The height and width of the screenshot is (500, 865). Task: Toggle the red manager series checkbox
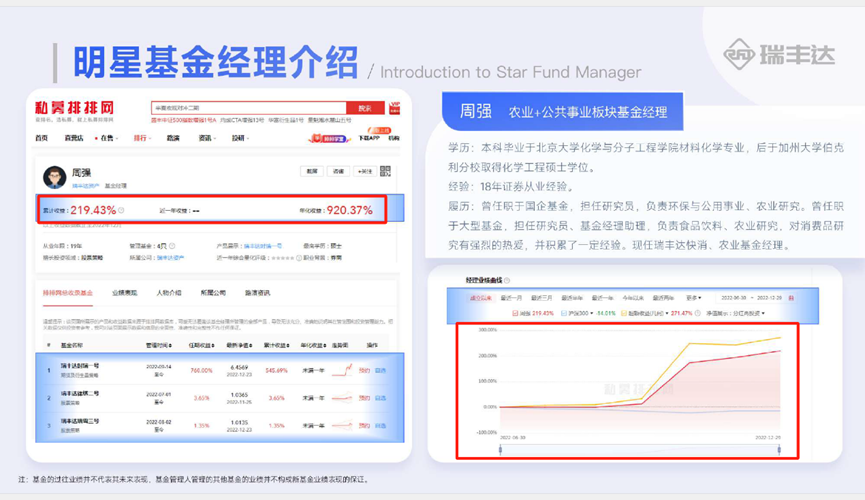coord(515,313)
